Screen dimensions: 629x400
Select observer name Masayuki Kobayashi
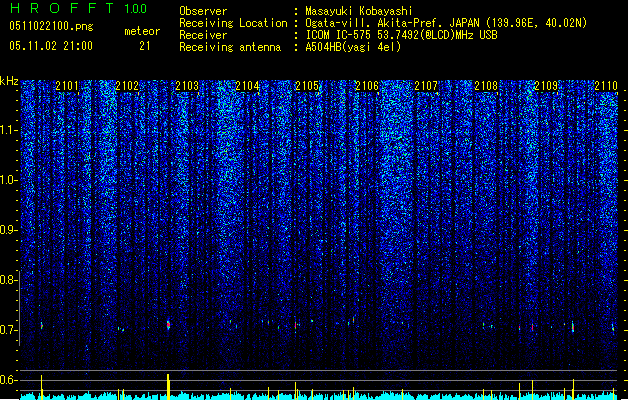[359, 11]
